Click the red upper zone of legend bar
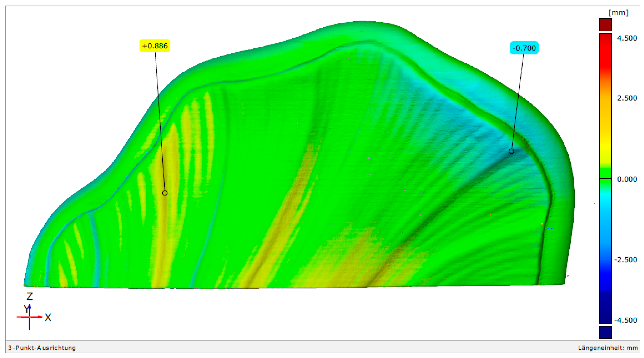 605,55
